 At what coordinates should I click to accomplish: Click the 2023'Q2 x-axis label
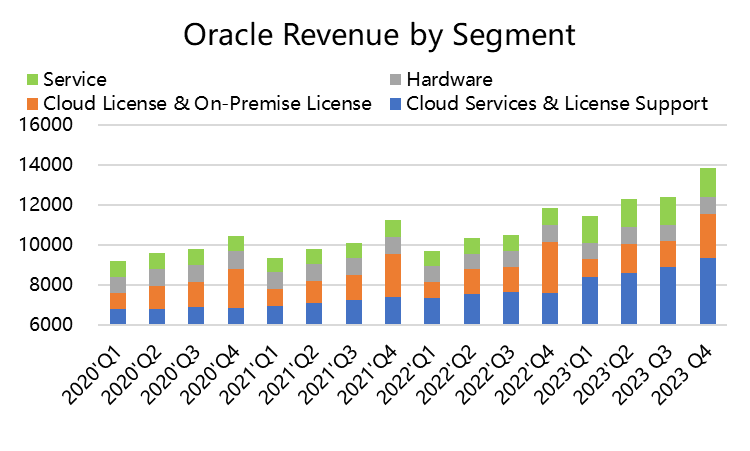604,374
